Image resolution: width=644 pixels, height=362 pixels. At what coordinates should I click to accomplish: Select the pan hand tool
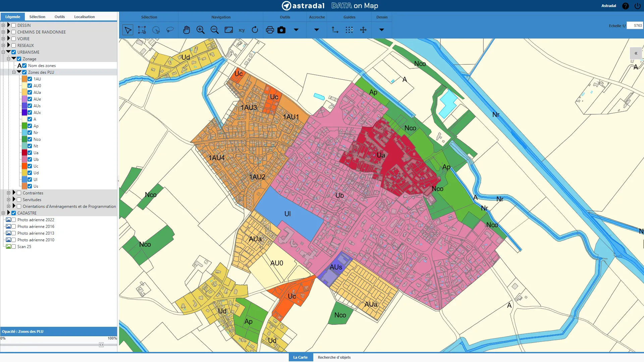[x=186, y=30]
